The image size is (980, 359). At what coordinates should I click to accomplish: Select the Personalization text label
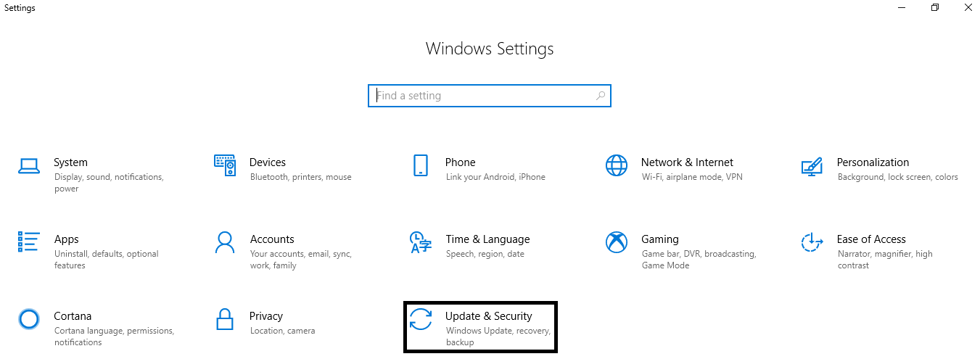(873, 162)
